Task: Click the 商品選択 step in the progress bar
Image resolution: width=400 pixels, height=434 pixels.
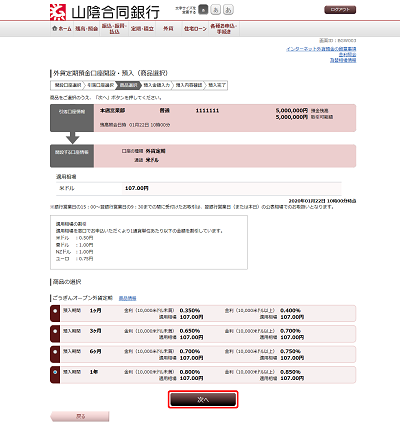Action: (x=129, y=85)
